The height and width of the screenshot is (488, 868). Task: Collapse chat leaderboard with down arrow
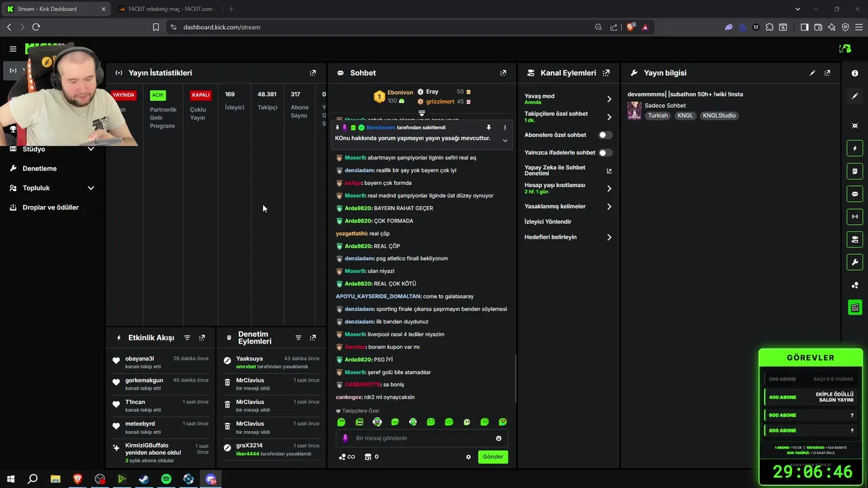(422, 113)
